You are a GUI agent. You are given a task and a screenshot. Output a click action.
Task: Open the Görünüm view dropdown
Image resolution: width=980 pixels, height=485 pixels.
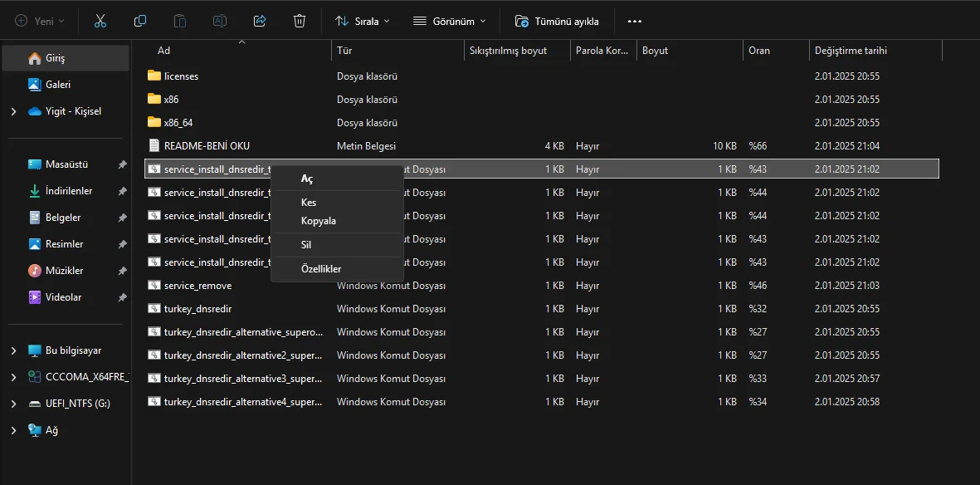point(450,21)
